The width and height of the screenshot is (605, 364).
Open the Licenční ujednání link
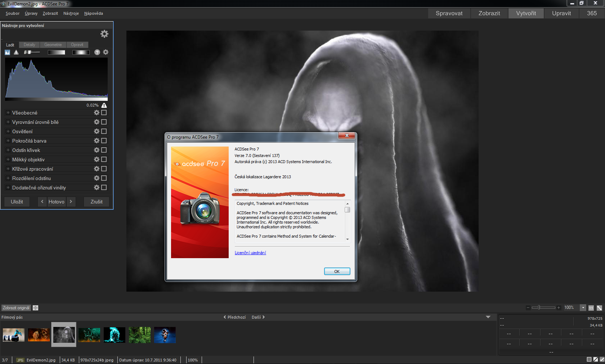[250, 253]
